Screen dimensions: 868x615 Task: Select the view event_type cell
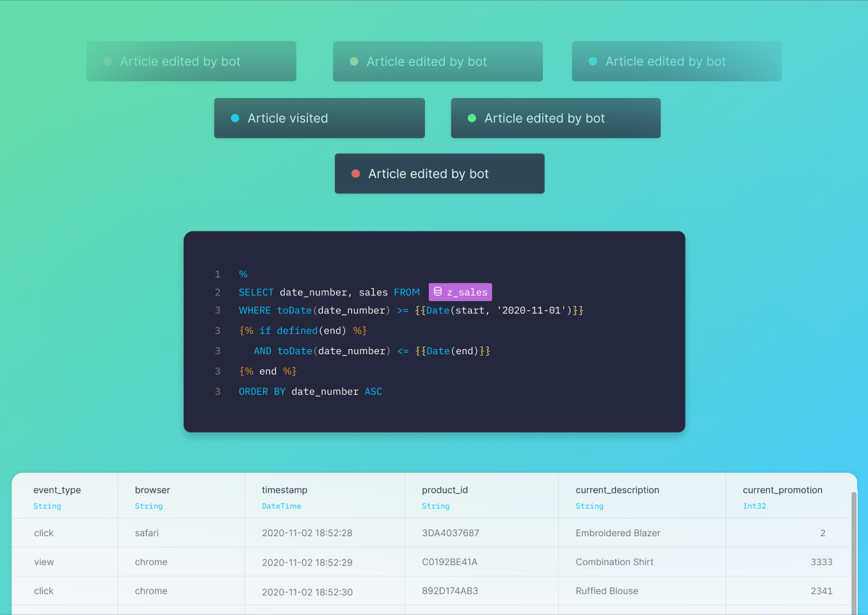click(x=44, y=562)
